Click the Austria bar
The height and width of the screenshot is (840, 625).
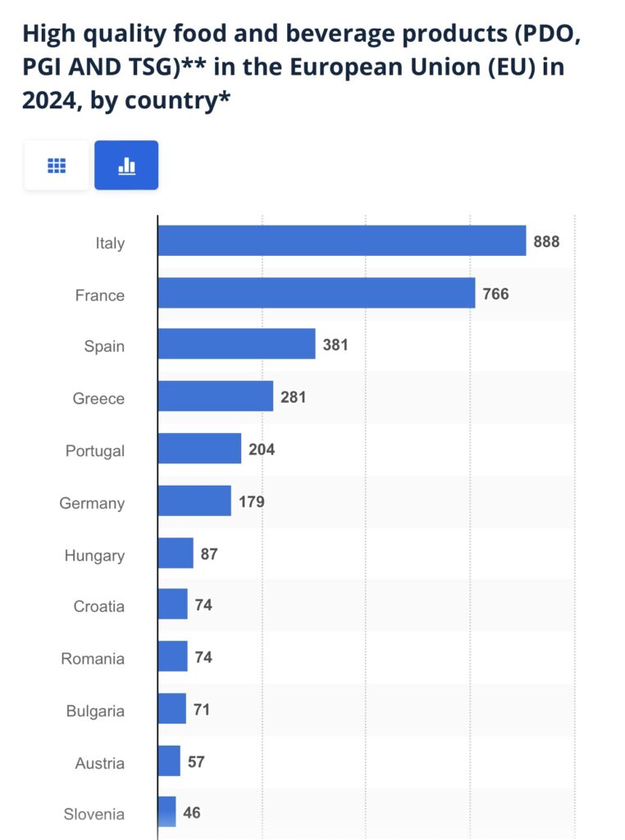pos(168,761)
